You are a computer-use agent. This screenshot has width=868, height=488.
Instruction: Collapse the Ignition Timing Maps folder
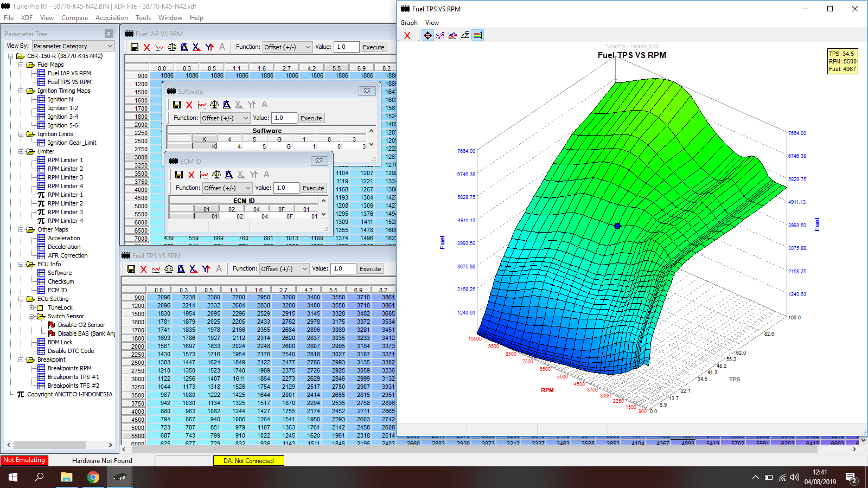click(x=21, y=91)
